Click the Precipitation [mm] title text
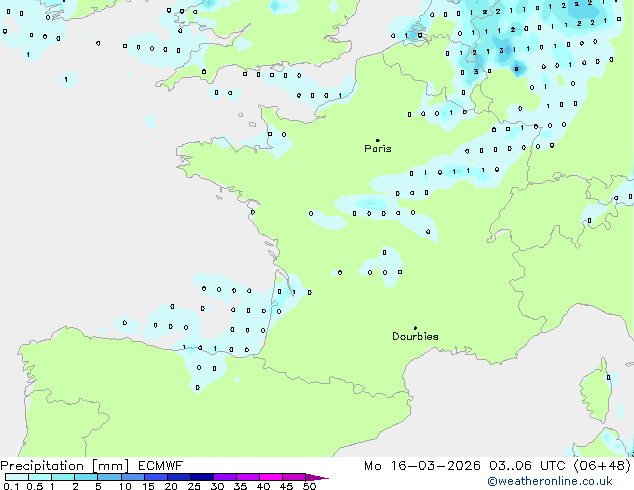This screenshot has width=634, height=490. coord(65,466)
